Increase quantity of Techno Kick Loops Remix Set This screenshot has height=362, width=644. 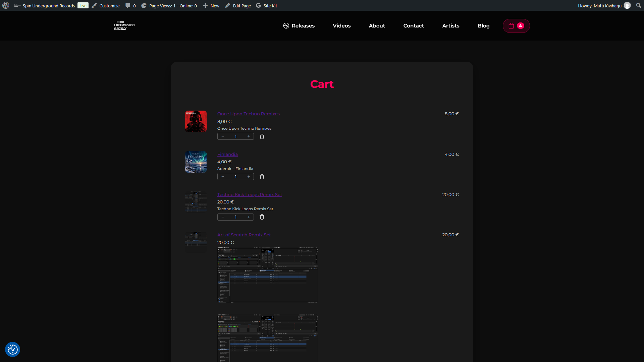(x=249, y=217)
